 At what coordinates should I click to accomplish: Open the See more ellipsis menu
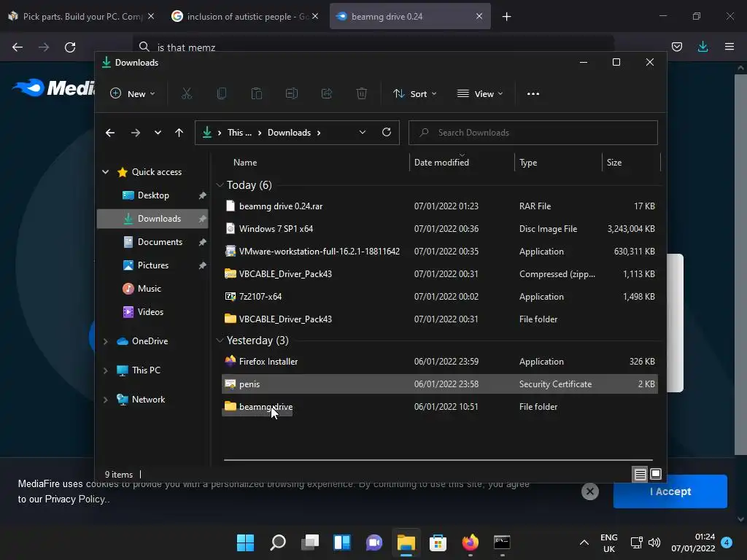coord(533,94)
